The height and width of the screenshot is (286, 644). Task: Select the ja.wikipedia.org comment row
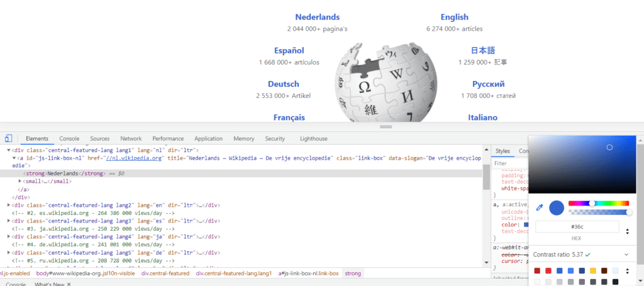click(93, 229)
